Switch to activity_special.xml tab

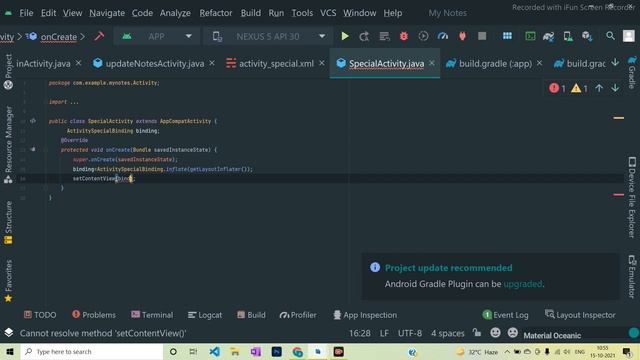point(276,64)
